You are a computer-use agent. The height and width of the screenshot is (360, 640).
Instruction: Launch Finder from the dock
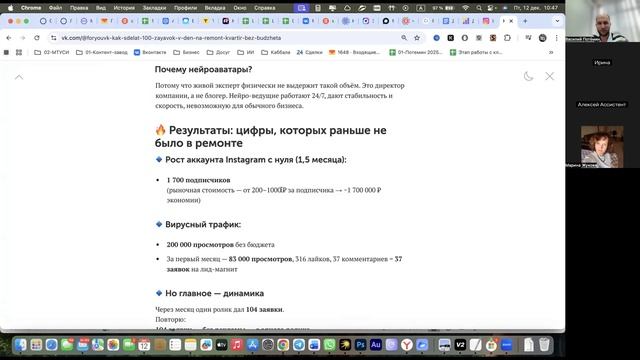[x=20, y=345]
